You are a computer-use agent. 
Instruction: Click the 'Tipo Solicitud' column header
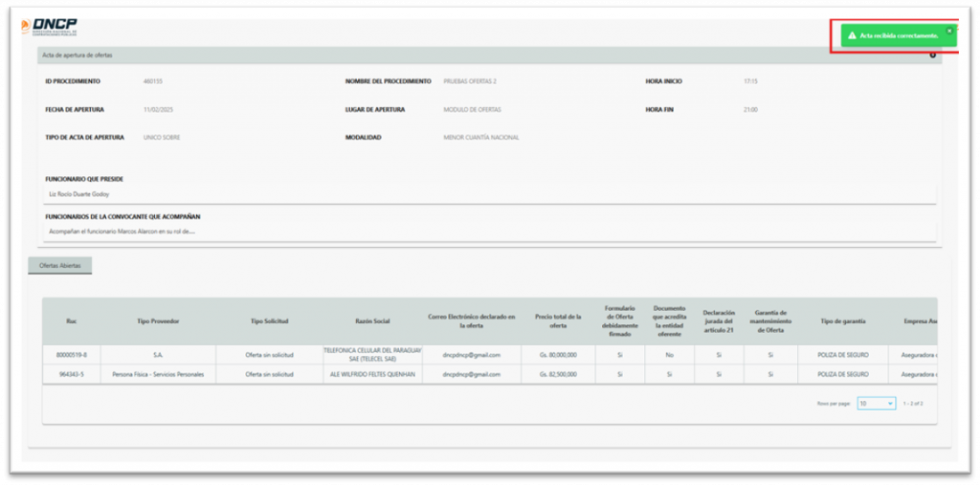point(269,320)
